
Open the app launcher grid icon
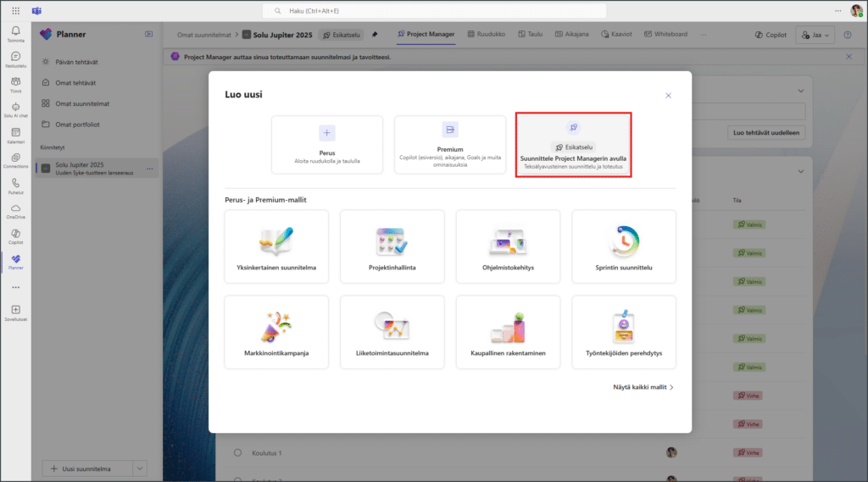pos(15,11)
